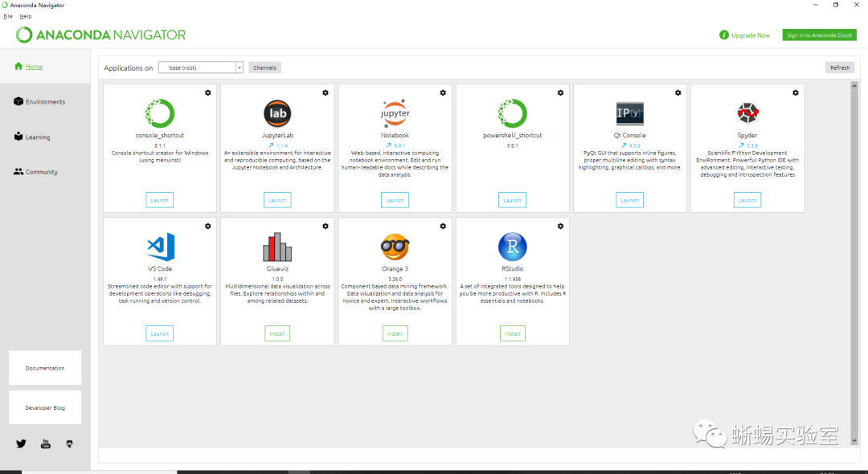Viewport: 868px width, 474px height.
Task: Click the Qt Console IPython logo
Action: click(x=630, y=113)
